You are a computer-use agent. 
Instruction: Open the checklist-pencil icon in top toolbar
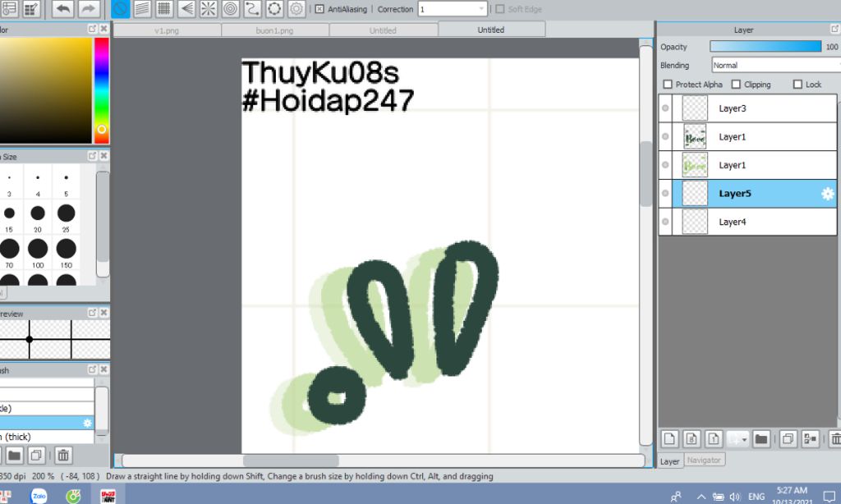32,8
